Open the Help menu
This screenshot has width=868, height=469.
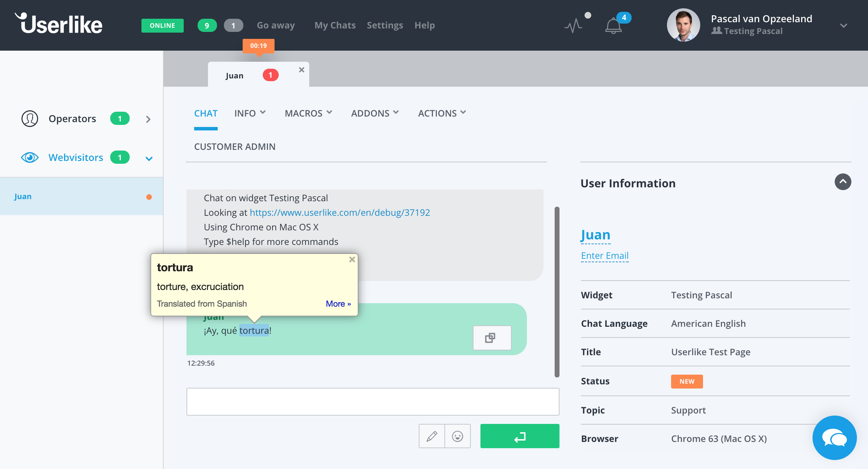[x=424, y=25]
